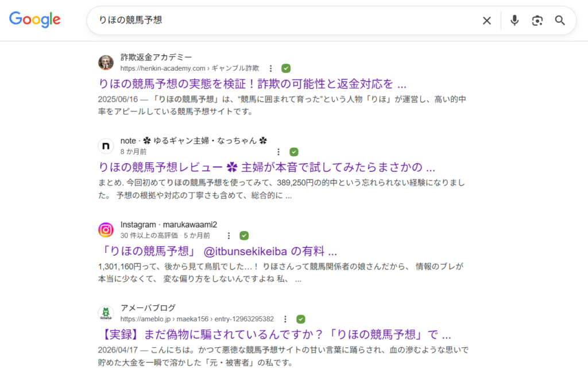Click the site name 詐欺返金アカデミー

[x=156, y=57]
